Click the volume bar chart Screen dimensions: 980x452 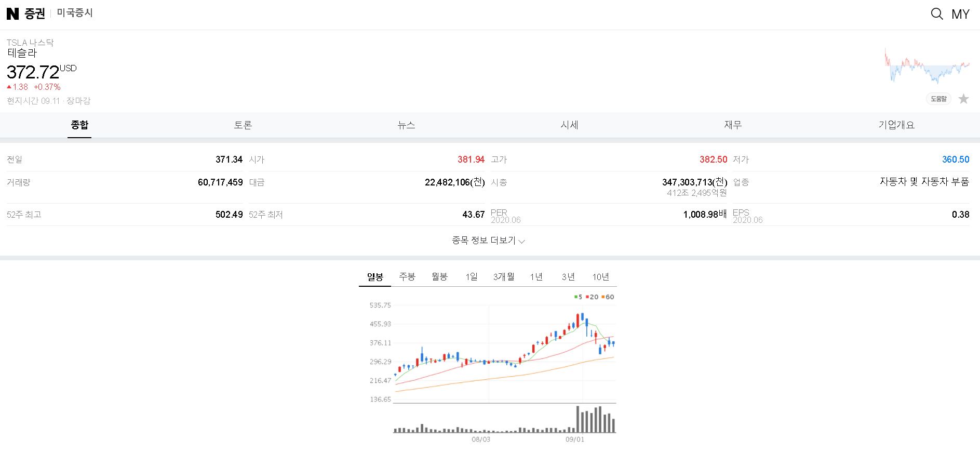click(505, 419)
